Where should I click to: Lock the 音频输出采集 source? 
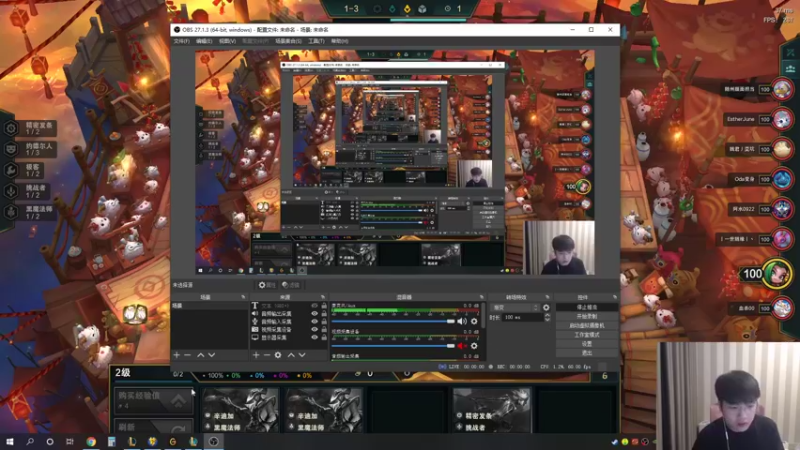[324, 314]
